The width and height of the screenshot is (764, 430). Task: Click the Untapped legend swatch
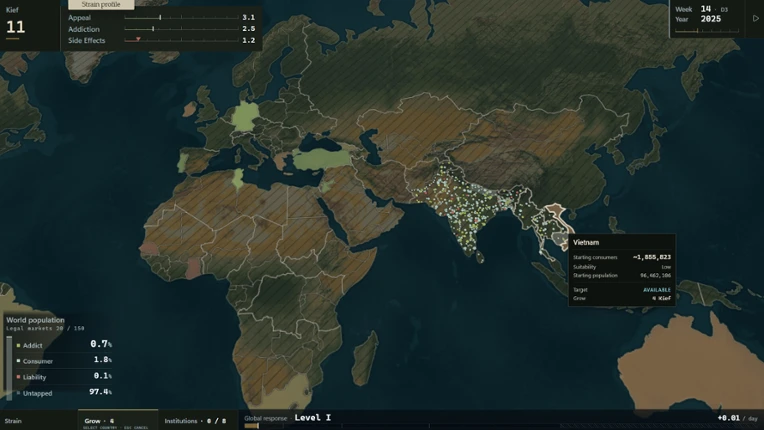pos(19,393)
